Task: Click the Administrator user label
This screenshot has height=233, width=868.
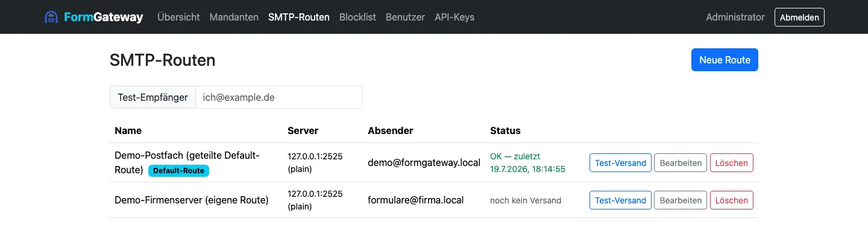Action: pyautogui.click(x=735, y=17)
